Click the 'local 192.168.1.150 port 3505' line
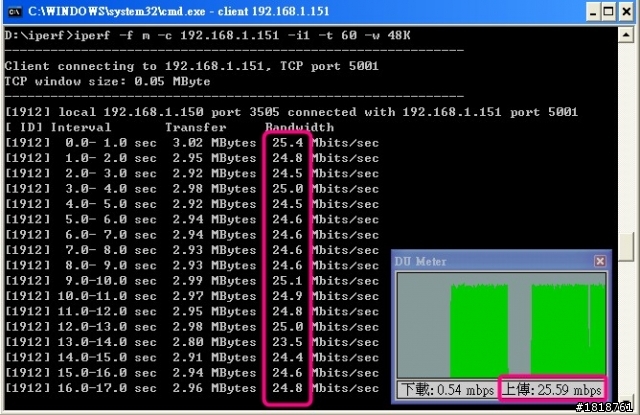 (291, 112)
